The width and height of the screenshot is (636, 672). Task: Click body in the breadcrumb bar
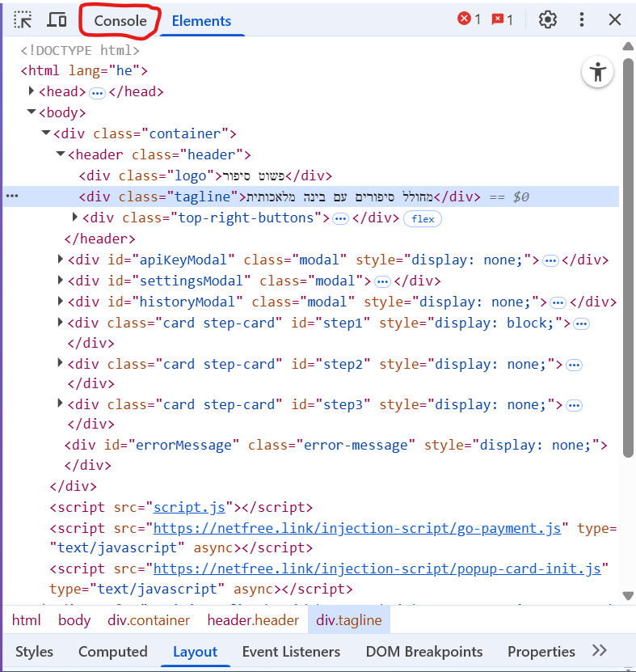point(74,620)
